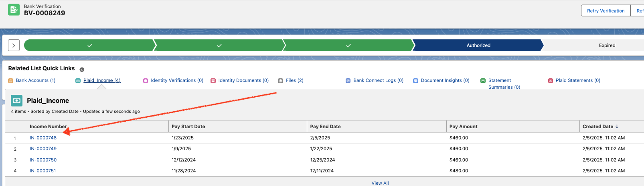Viewport: 644px width, 186px height.
Task: Click the Created Date sort arrow
Action: pos(617,127)
